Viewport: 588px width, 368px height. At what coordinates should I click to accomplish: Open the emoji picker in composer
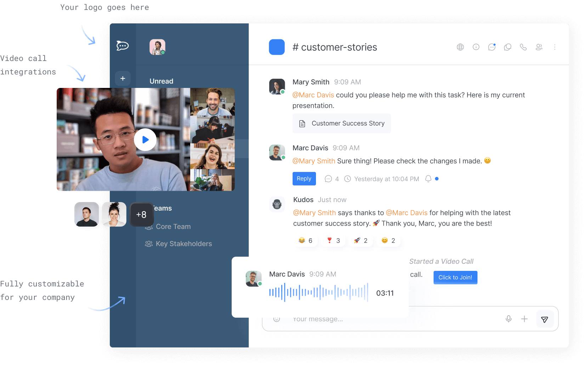(277, 319)
